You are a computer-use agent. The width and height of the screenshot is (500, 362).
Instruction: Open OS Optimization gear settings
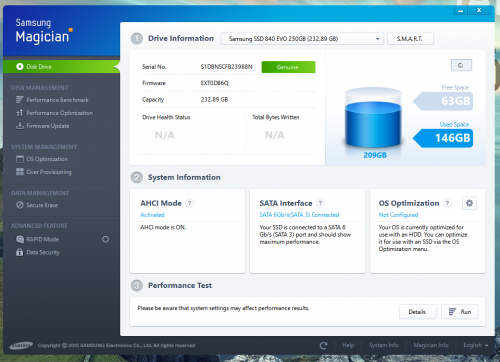click(469, 203)
